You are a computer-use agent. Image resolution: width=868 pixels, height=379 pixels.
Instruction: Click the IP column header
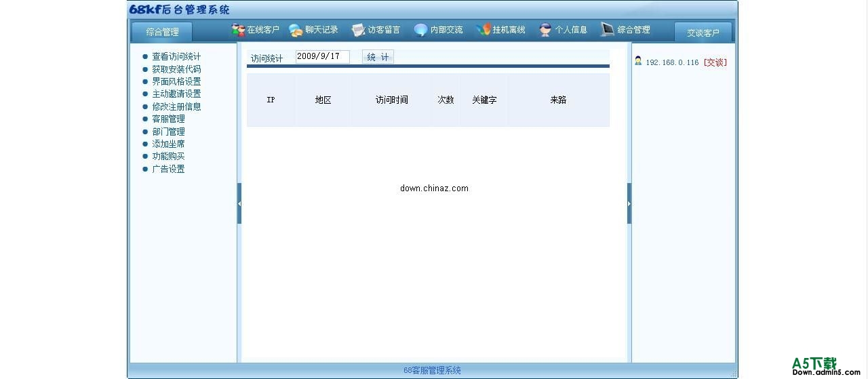(271, 100)
